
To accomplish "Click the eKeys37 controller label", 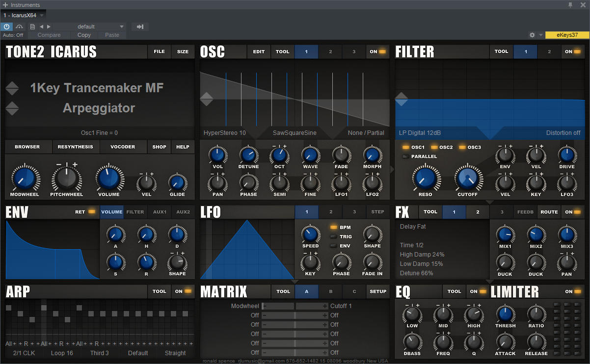I will click(x=567, y=35).
